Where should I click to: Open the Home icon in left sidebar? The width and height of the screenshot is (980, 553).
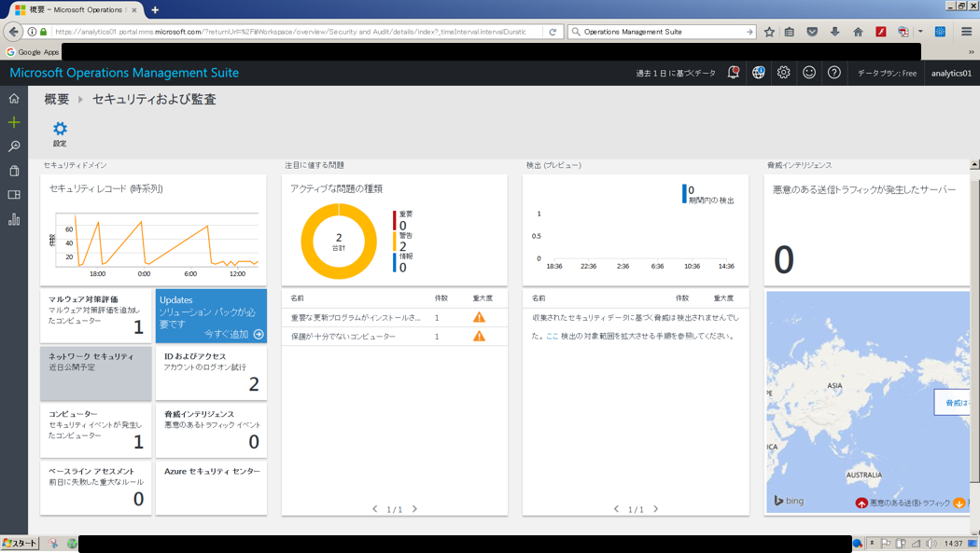pyautogui.click(x=14, y=99)
